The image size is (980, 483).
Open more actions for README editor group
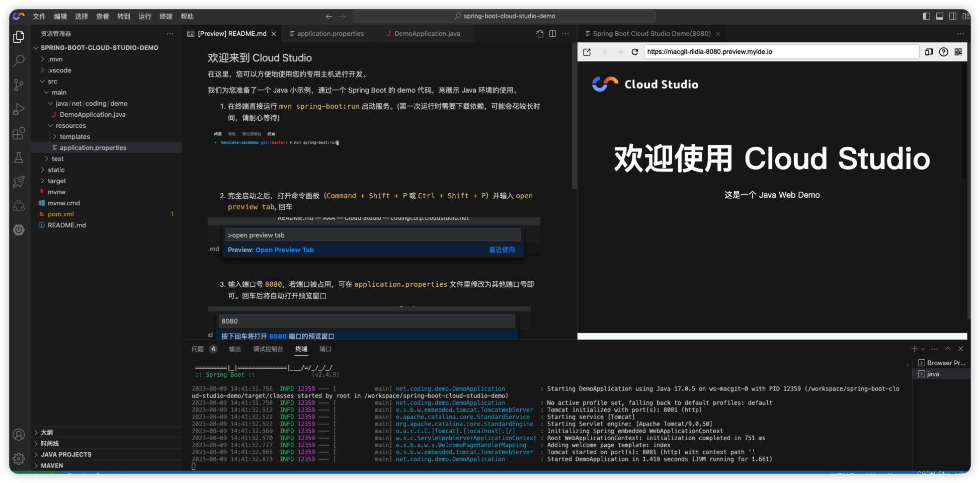565,34
